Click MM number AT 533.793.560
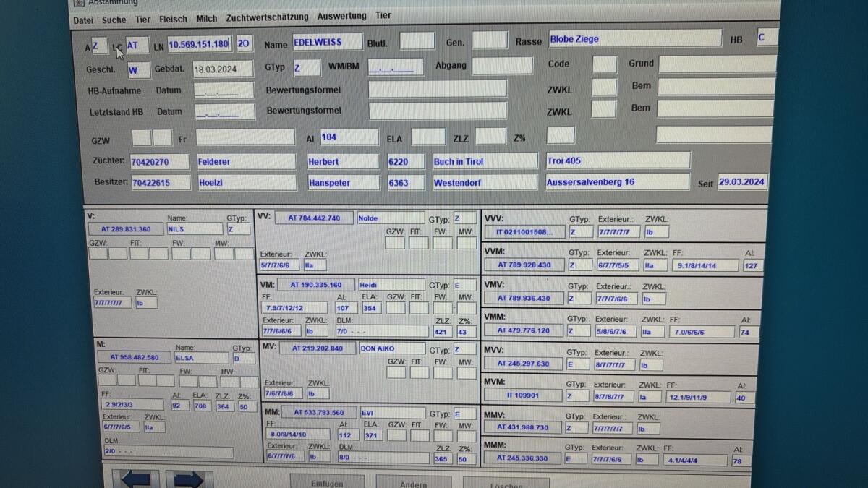 (x=319, y=412)
